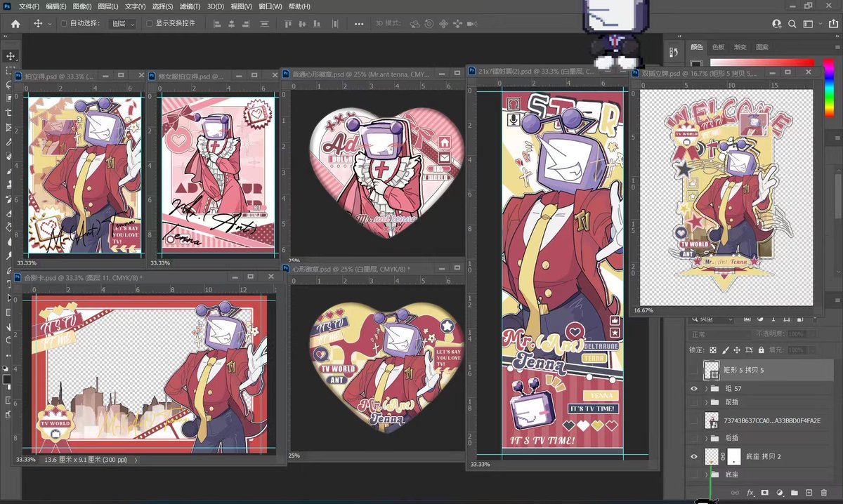Select the Rectangular Marquee tool

point(11,71)
